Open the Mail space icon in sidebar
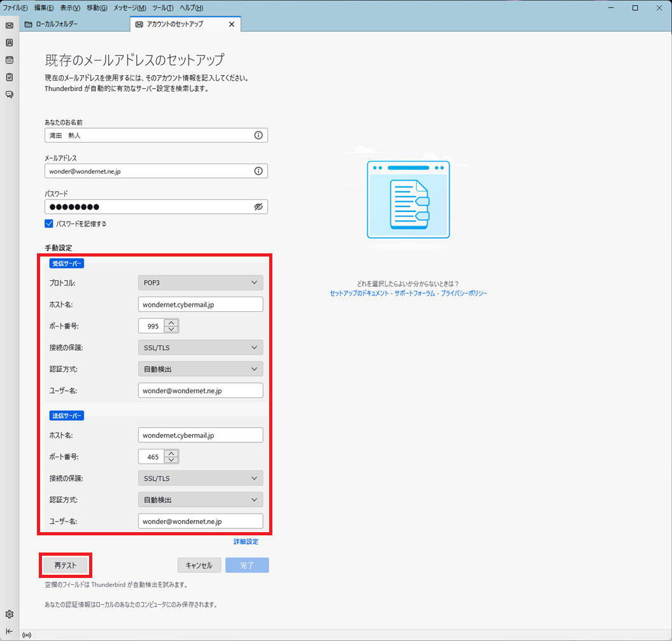 pyautogui.click(x=10, y=25)
